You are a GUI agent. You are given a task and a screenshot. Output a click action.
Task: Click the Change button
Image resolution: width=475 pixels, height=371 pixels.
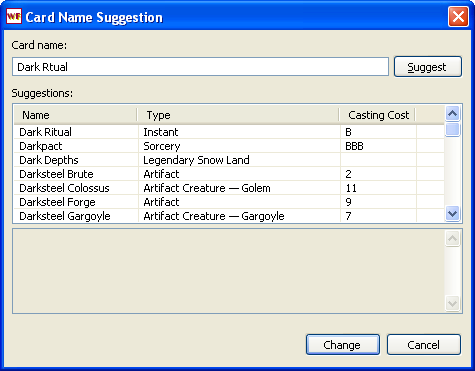343,345
